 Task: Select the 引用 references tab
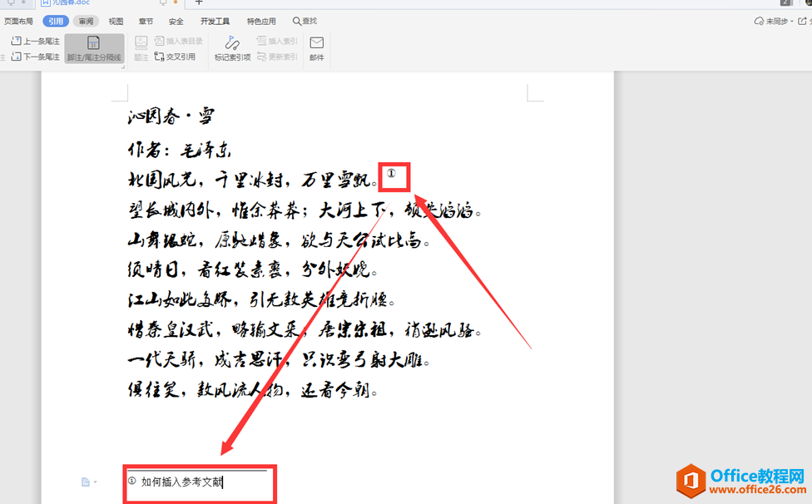(x=56, y=22)
